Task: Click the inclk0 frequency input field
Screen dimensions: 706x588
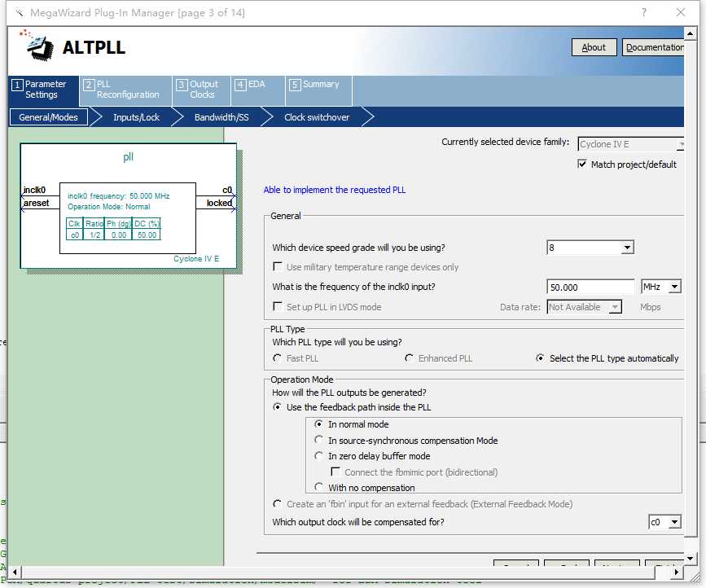Action: pyautogui.click(x=590, y=287)
